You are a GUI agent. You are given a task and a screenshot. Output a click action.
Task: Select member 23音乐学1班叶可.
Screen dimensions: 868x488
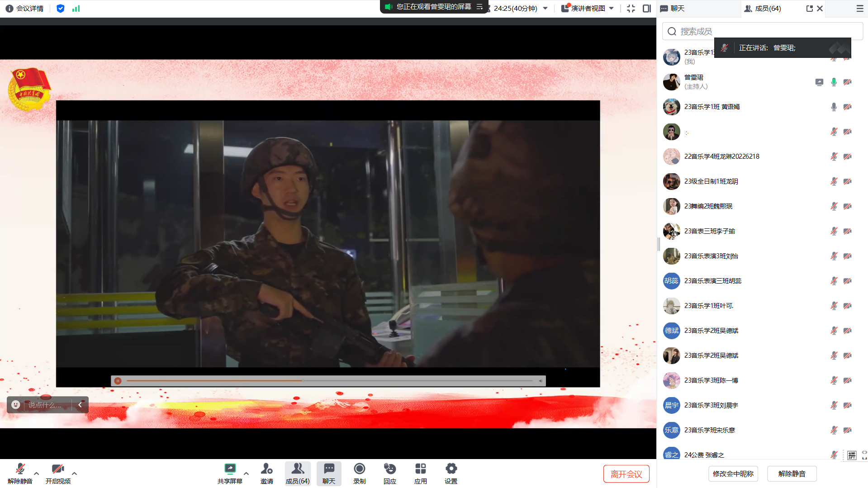click(x=762, y=306)
